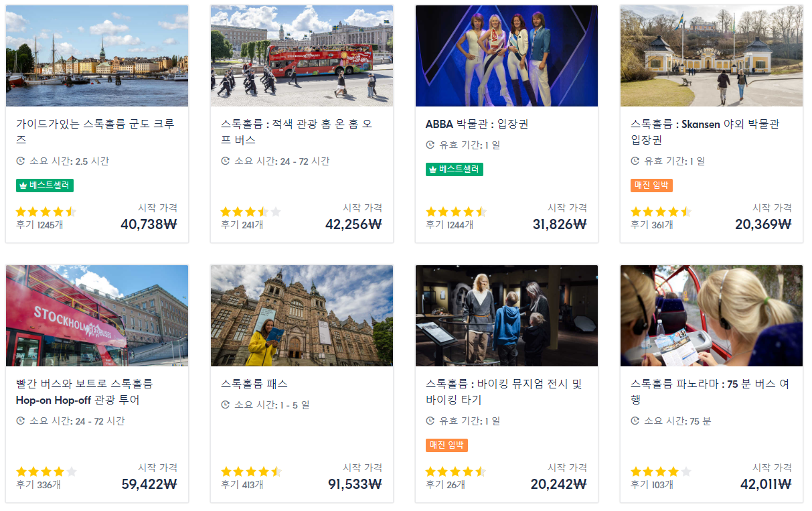812x511 pixels.
Task: Click review count 후기 413개
Action: click(242, 484)
